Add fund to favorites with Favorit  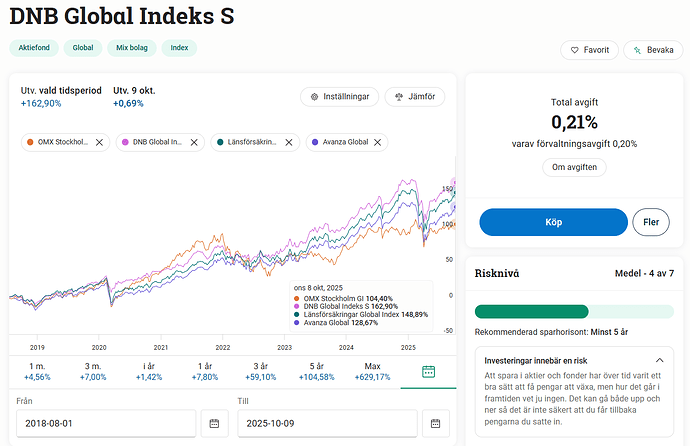click(x=587, y=49)
